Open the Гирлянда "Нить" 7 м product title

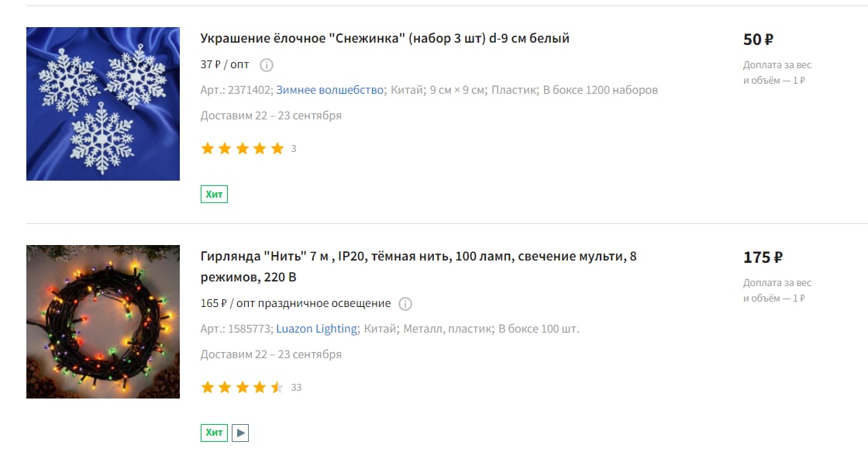(418, 267)
